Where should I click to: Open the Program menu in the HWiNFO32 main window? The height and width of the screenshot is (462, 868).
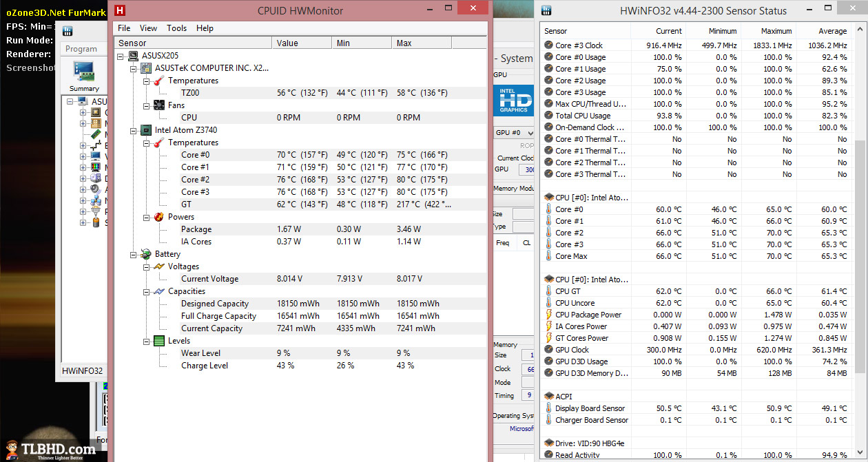pyautogui.click(x=81, y=49)
